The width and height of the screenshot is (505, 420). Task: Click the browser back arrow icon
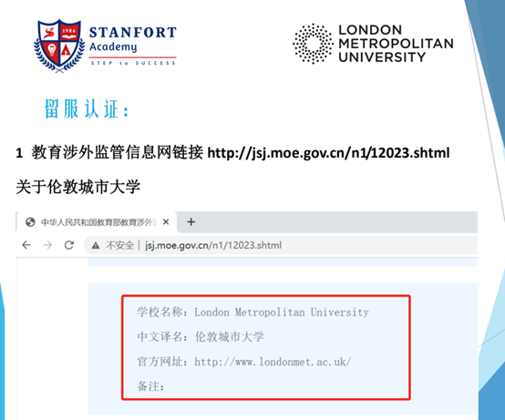(x=26, y=245)
